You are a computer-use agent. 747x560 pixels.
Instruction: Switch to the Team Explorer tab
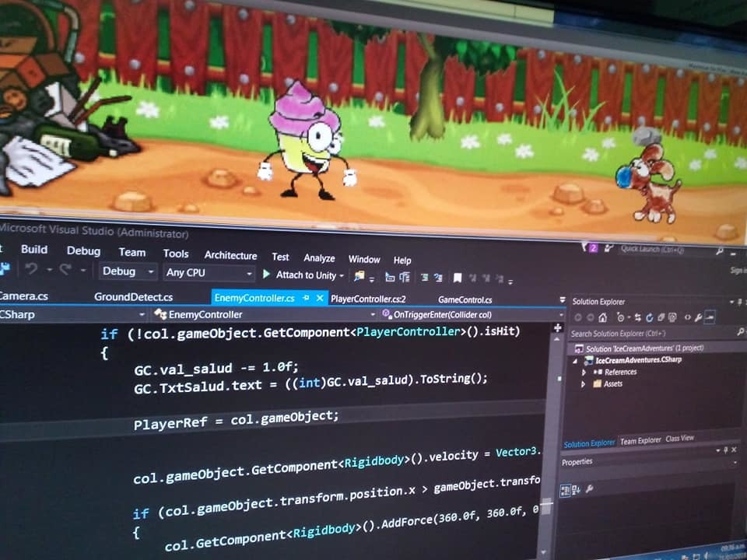[640, 440]
